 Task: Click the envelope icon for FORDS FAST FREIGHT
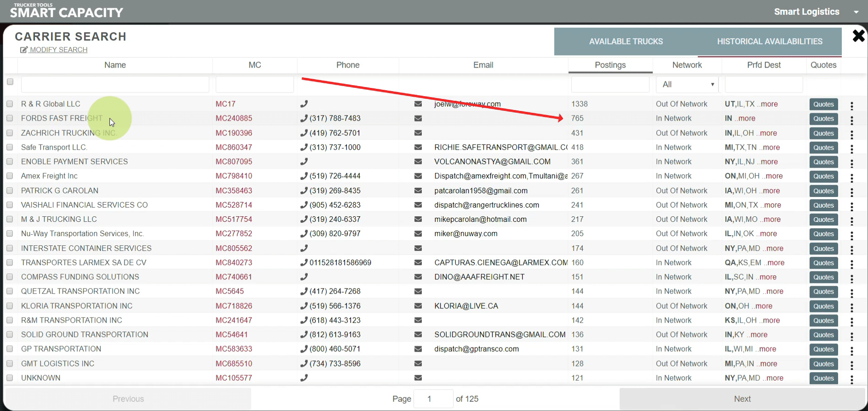point(418,118)
